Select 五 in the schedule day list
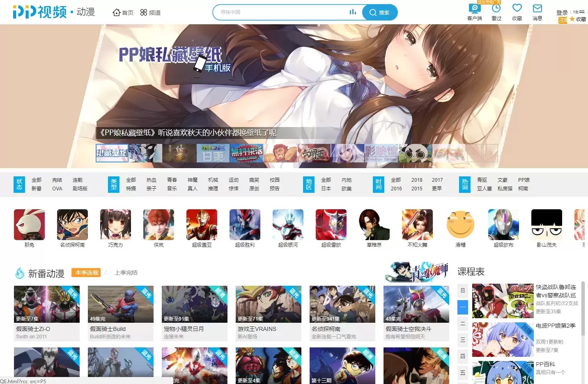588x384 pixels. [463, 373]
